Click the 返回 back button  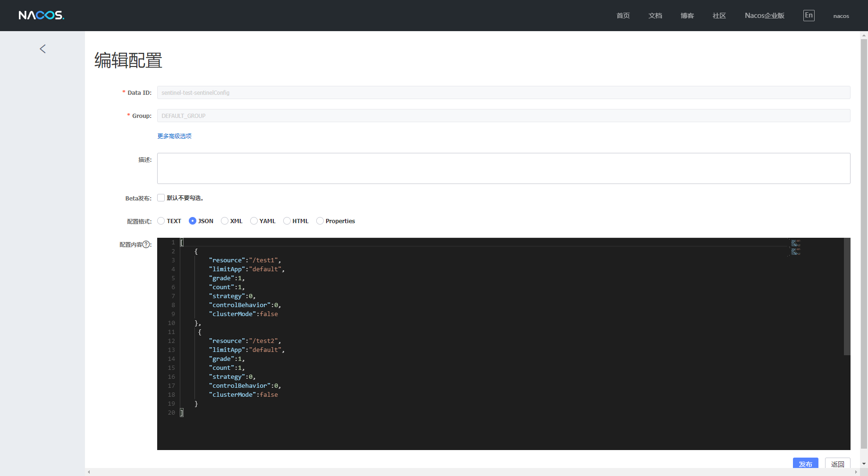click(838, 463)
